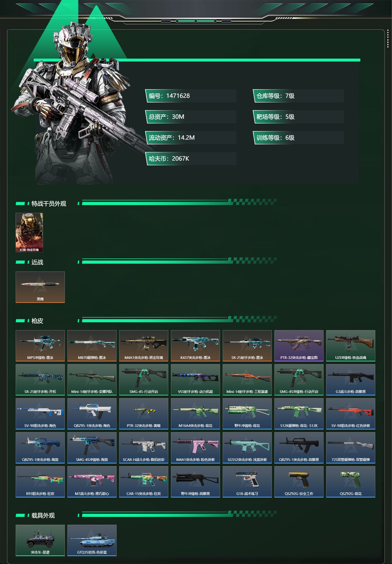Click the QSZ92G-安全工作 pistol skin
The image size is (392, 564).
click(x=299, y=482)
